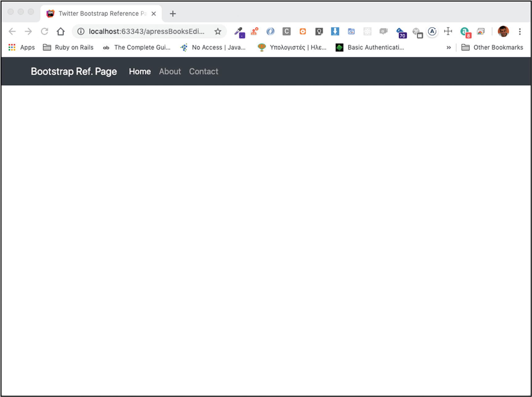Open the Contact nav link

click(204, 72)
